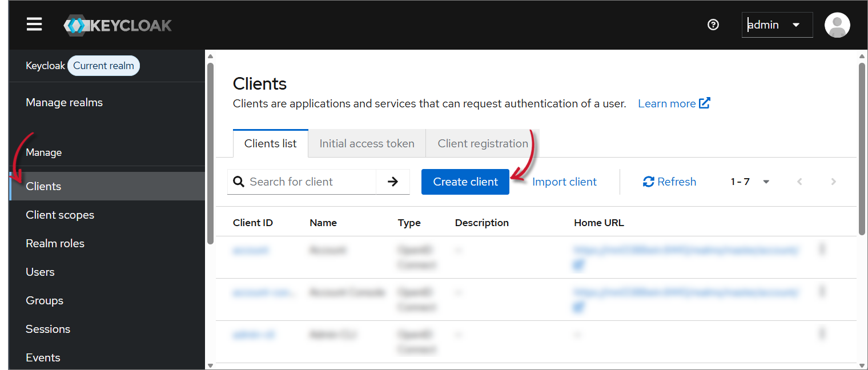This screenshot has height=370, width=868.
Task: Click the sidebar vertical scrollbar
Action: tap(210, 153)
